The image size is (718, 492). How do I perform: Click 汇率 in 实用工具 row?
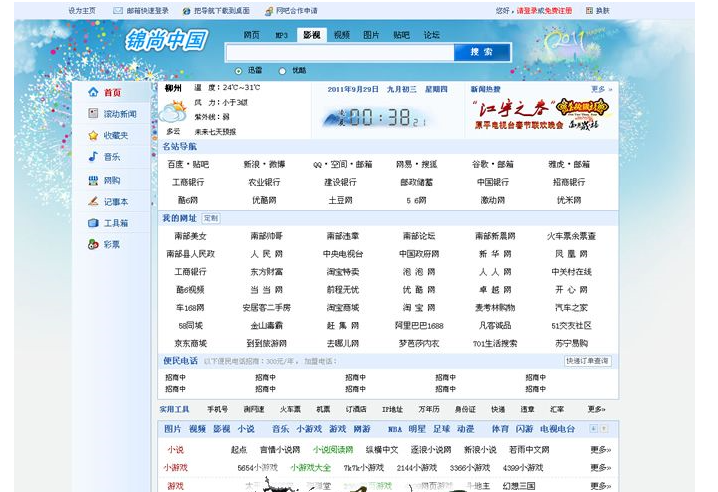[x=557, y=409]
